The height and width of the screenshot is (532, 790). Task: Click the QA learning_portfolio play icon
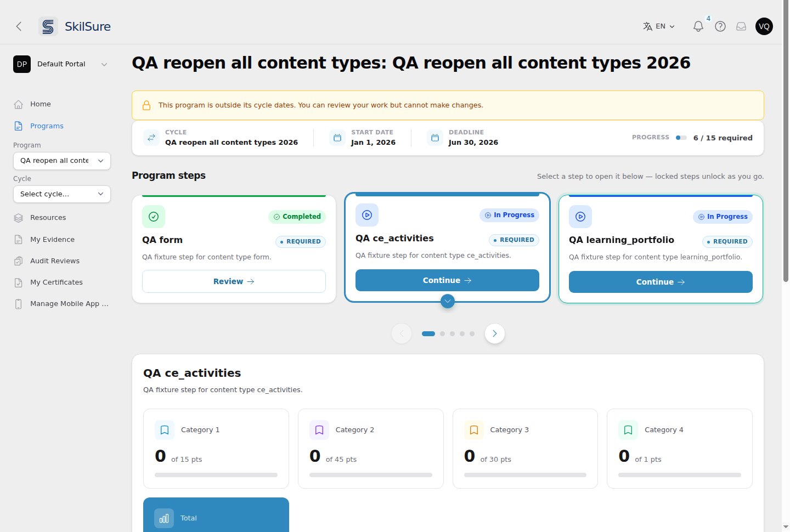(x=580, y=217)
